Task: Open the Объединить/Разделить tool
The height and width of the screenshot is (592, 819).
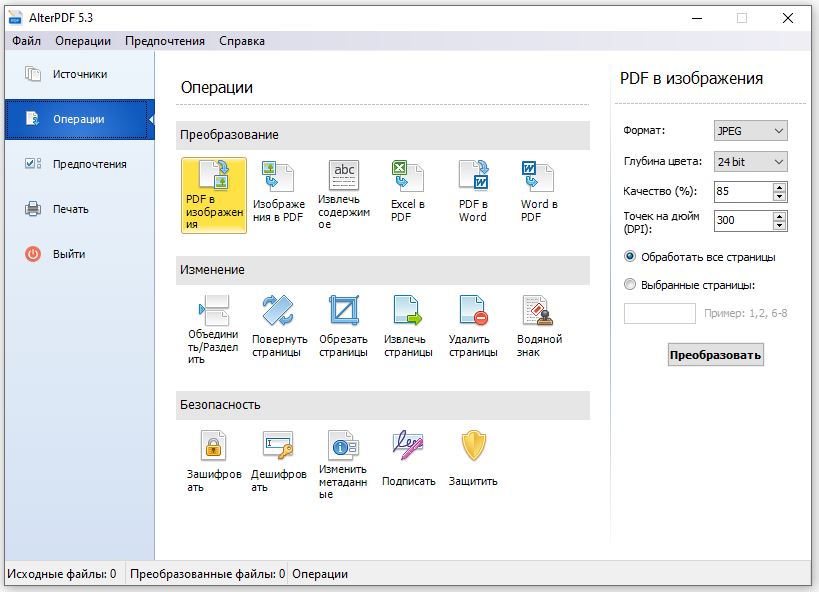Action: pyautogui.click(x=214, y=329)
